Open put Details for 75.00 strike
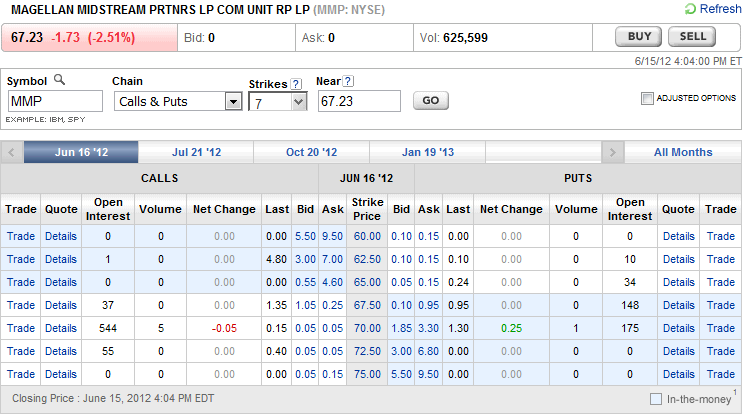 [x=679, y=374]
